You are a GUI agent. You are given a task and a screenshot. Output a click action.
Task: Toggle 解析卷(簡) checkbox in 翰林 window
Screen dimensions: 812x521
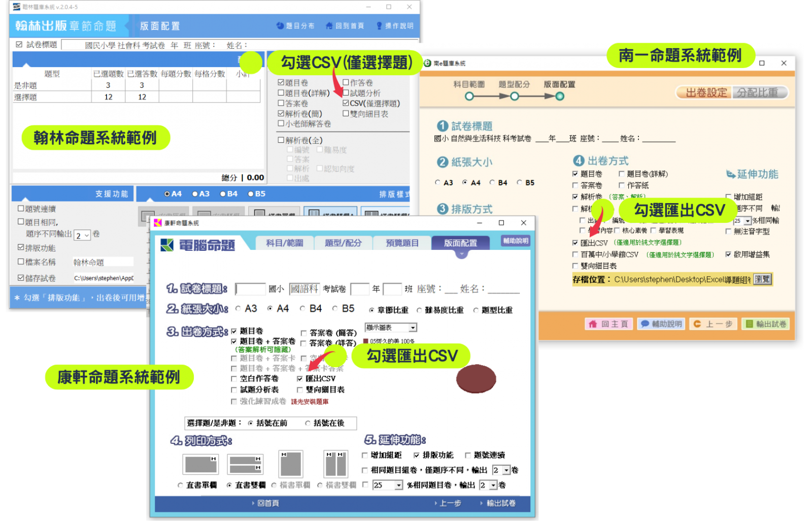click(281, 114)
